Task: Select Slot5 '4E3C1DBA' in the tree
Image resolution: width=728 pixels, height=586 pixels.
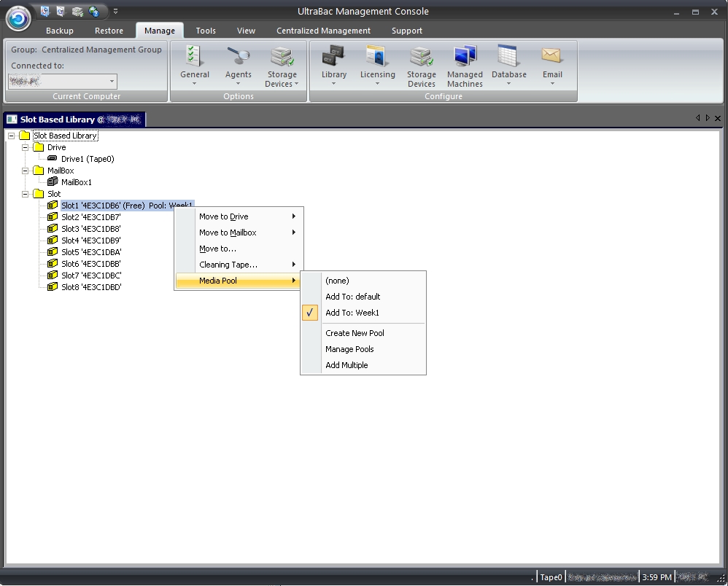Action: (x=91, y=252)
